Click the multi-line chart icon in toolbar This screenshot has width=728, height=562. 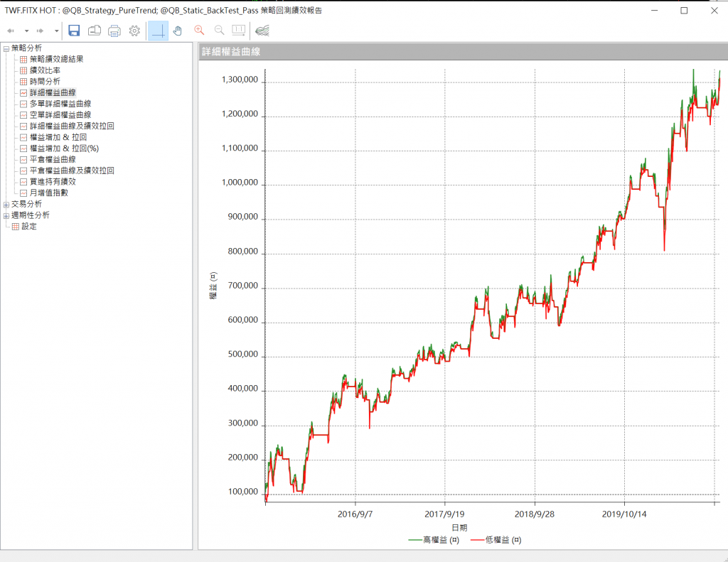tap(262, 31)
